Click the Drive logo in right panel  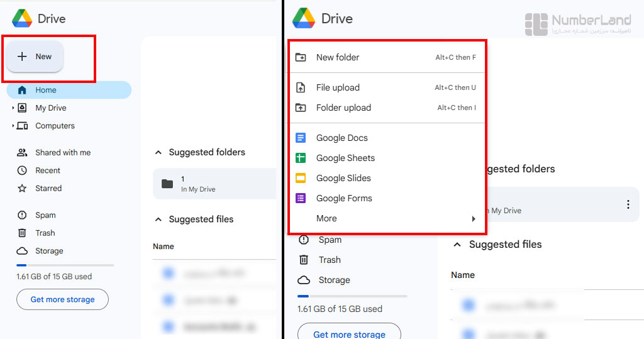point(304,18)
